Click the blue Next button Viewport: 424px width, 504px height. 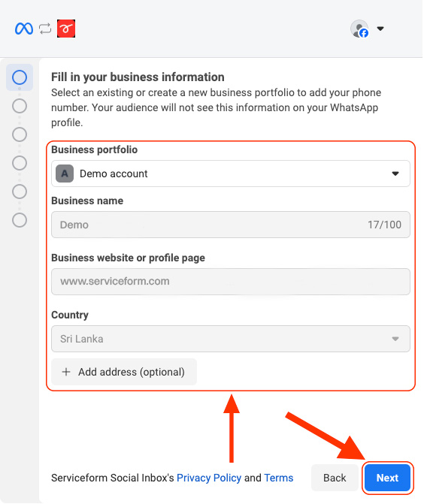(388, 478)
